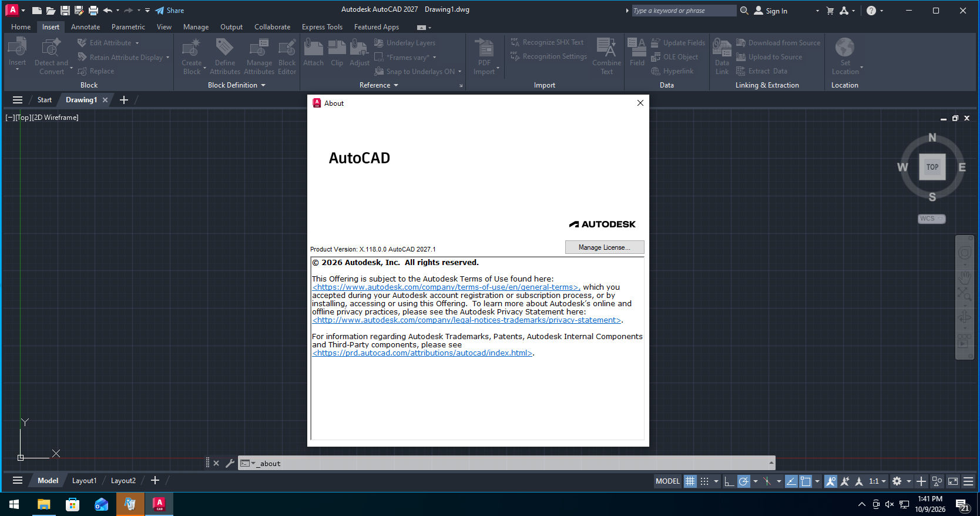Open the application menu arrow beside the A logo
The image size is (980, 516).
[23, 11]
